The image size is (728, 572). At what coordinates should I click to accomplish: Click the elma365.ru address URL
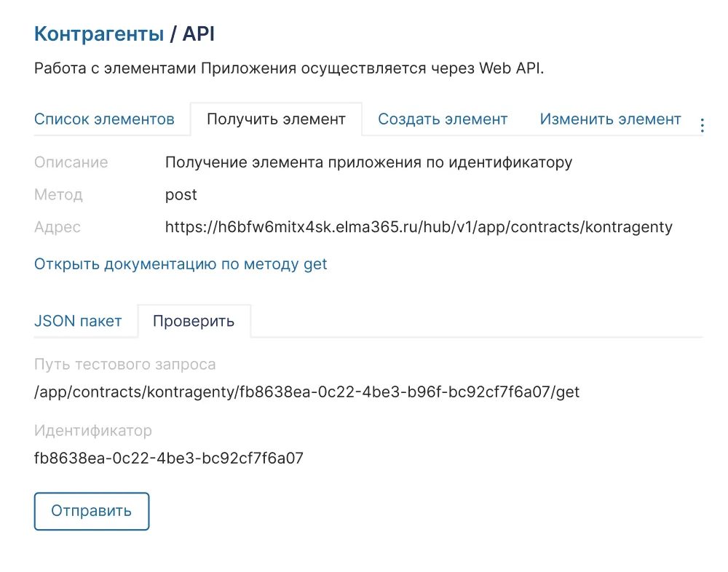419,227
